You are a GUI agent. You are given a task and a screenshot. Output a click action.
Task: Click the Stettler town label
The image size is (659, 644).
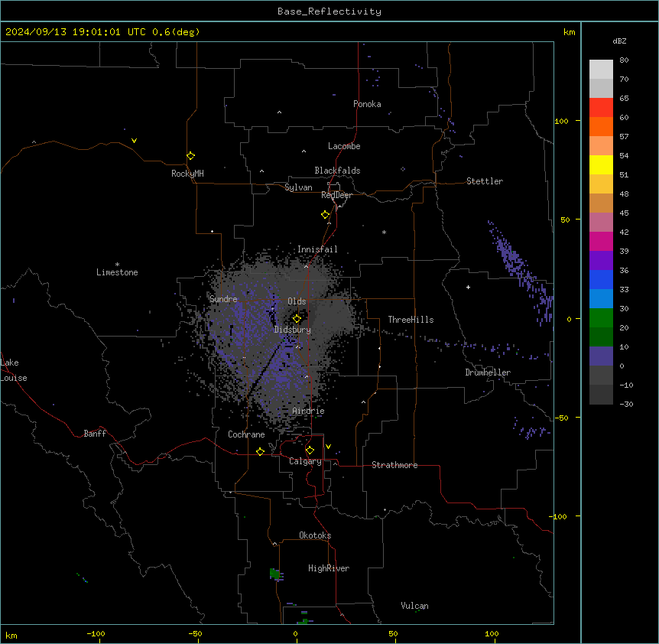[x=485, y=181]
